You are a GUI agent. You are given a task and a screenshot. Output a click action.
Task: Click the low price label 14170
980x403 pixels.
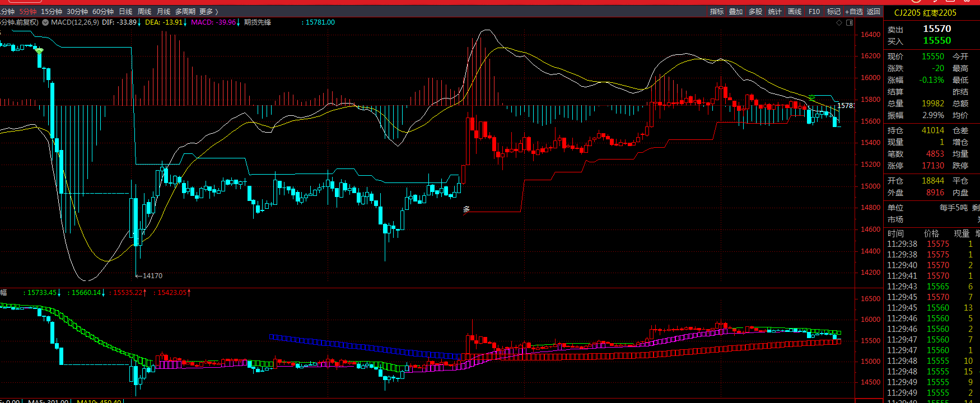pos(152,275)
